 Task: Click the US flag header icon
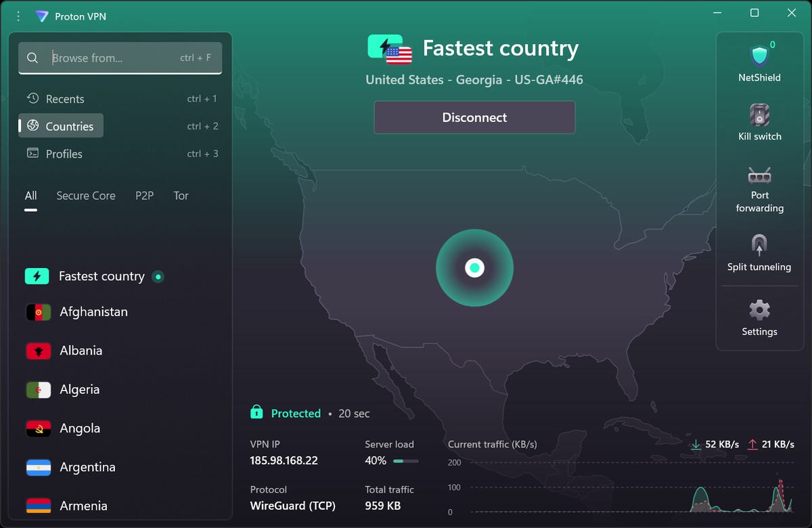click(x=399, y=55)
